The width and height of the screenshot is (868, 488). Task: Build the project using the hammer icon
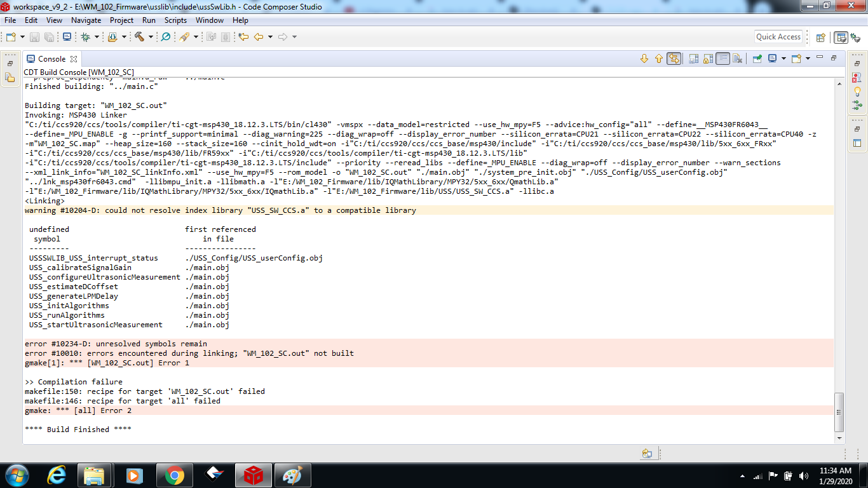[140, 37]
